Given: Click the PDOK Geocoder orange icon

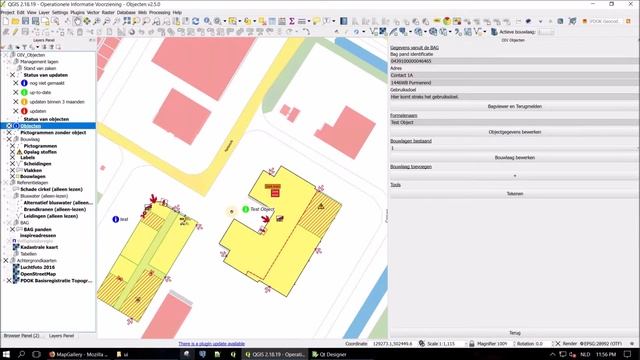Looking at the screenshot, I should pyautogui.click(x=585, y=21).
